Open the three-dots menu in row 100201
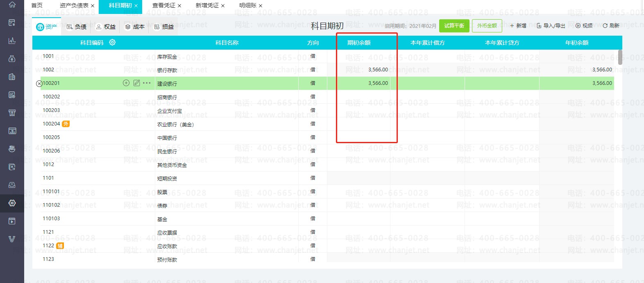The width and height of the screenshot is (644, 283). pyautogui.click(x=147, y=83)
